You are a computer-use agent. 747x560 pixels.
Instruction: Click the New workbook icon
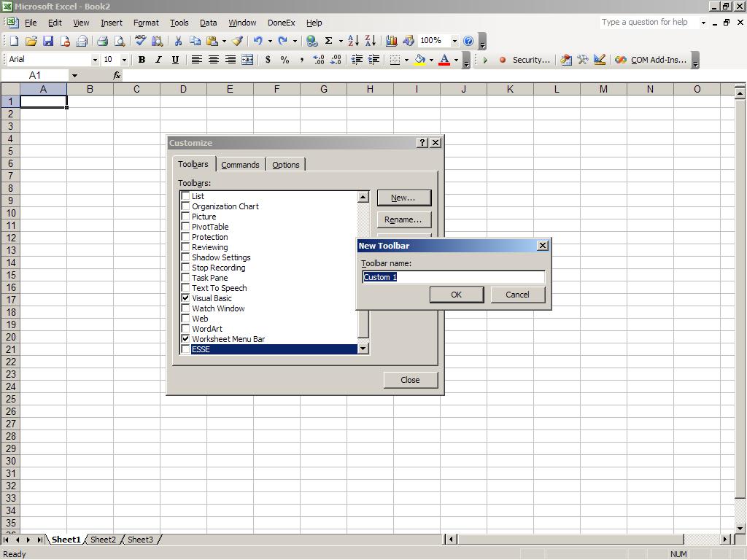14,41
